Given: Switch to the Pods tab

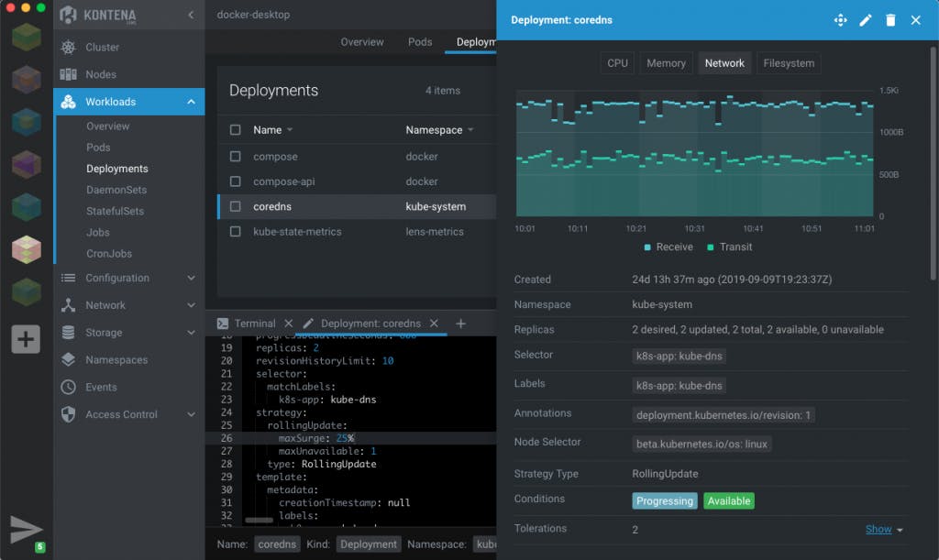Looking at the screenshot, I should pyautogui.click(x=420, y=42).
